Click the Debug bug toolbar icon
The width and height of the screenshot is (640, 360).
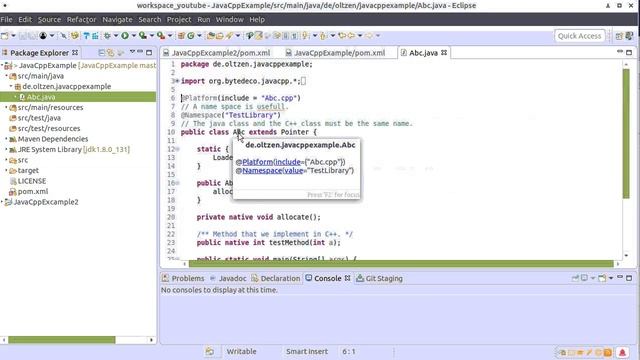click(107, 36)
